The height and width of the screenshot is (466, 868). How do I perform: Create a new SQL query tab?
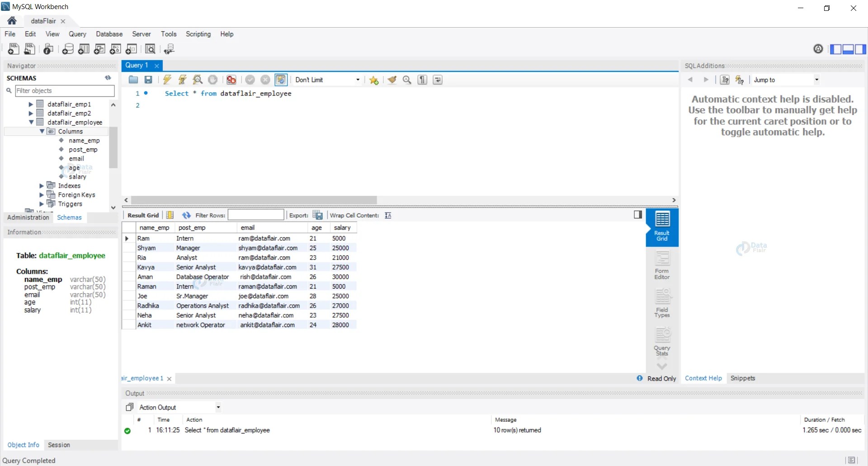coord(14,49)
